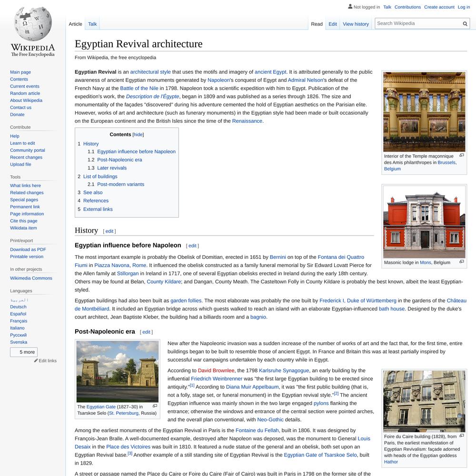Open the Battle of the Nile link
Screen dimensions: 476x476
tap(139, 89)
